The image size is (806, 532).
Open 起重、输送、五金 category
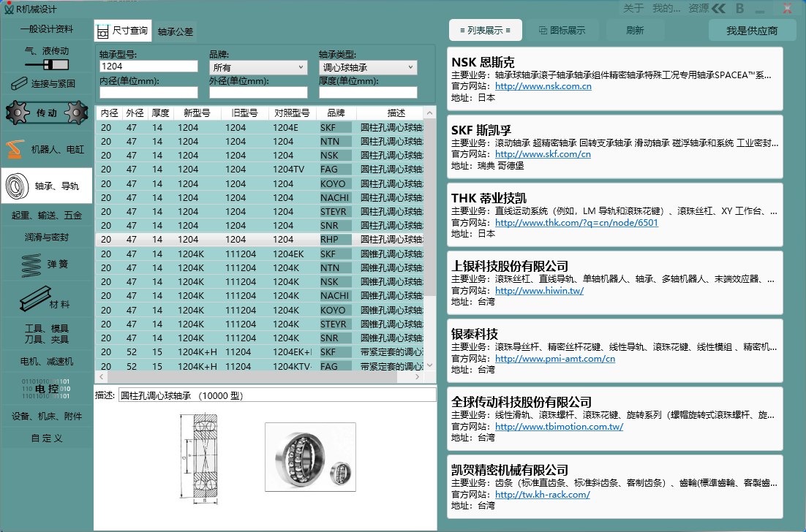pyautogui.click(x=47, y=215)
